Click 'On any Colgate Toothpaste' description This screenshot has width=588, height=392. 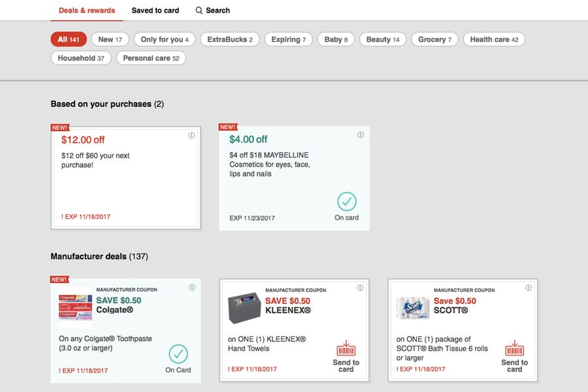click(x=105, y=343)
